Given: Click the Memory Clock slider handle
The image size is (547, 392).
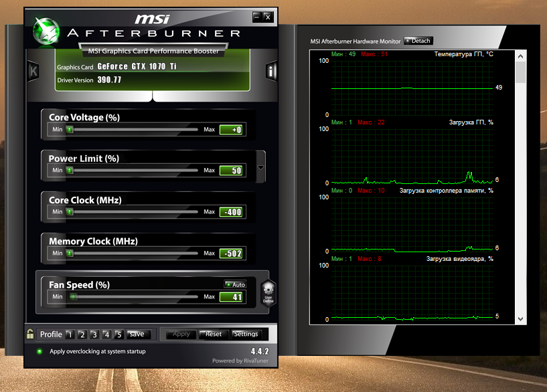Looking at the screenshot, I should click(70, 254).
